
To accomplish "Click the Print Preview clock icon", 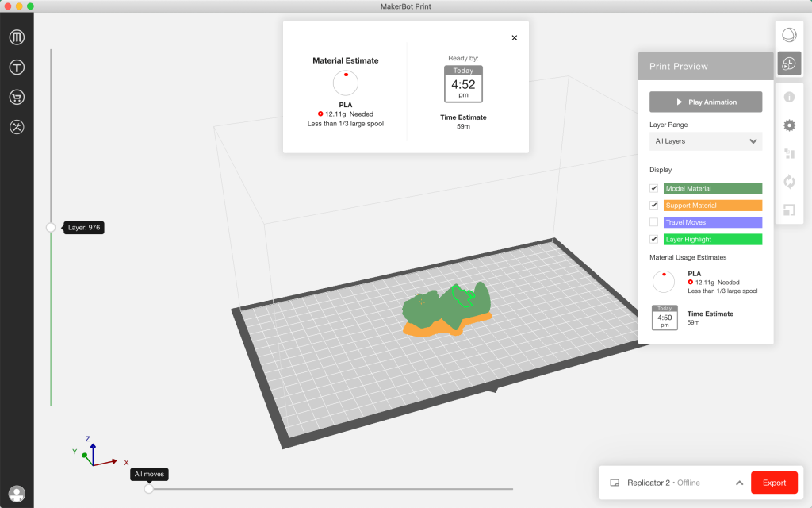I will coord(788,64).
